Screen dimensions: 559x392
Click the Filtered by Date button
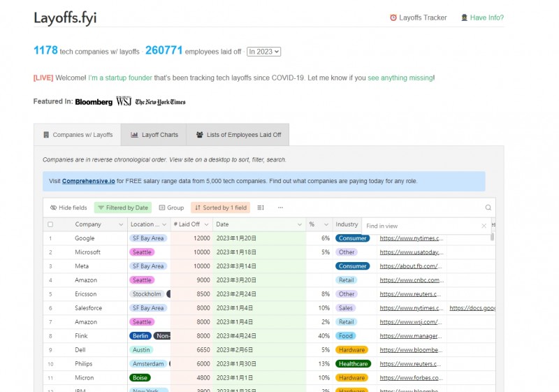tap(122, 208)
